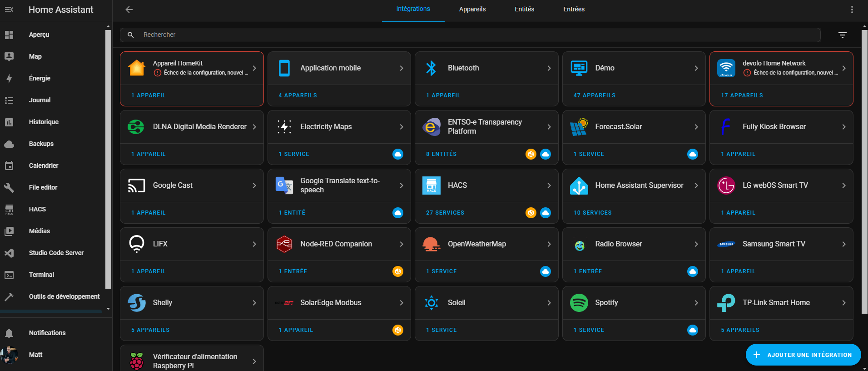Go back using the arrow icon
Image resolution: width=868 pixels, height=371 pixels.
click(x=129, y=10)
